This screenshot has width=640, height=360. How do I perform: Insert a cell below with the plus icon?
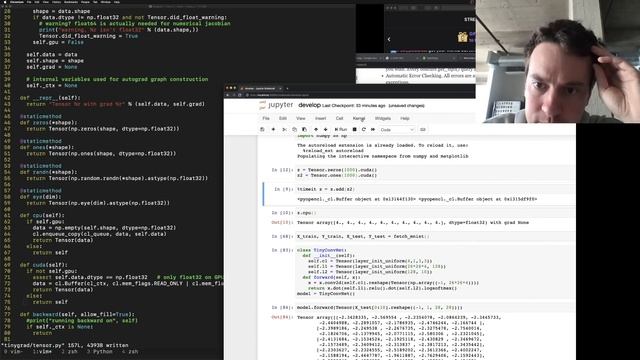pos(273,129)
